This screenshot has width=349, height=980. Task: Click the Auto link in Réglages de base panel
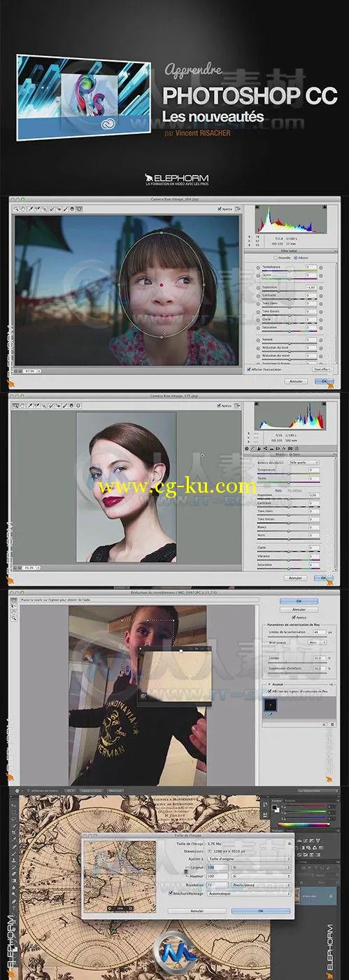coord(278,490)
